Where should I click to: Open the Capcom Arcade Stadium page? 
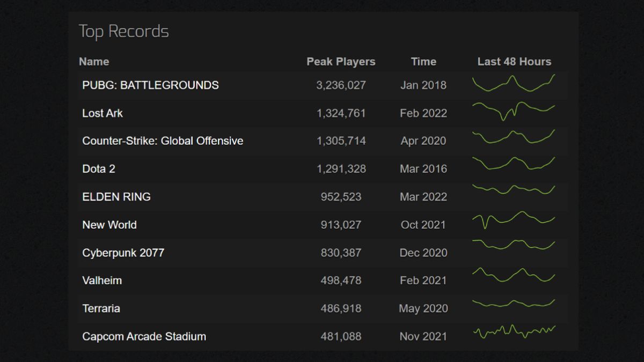144,336
